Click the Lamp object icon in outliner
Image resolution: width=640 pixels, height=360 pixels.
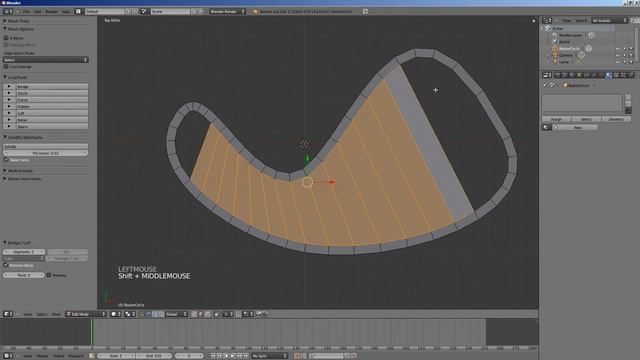coord(555,62)
